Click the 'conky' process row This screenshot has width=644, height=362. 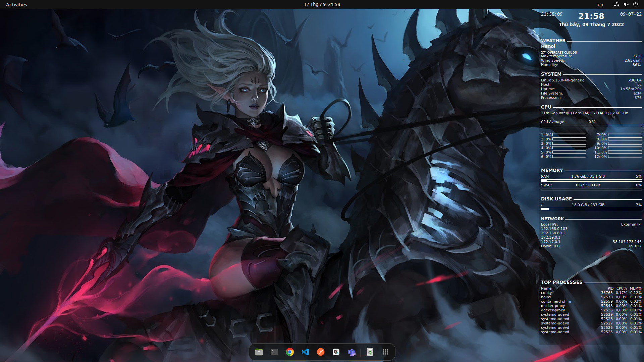(x=591, y=293)
